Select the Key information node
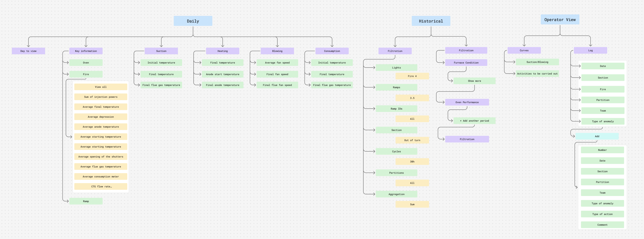The height and width of the screenshot is (239, 644). pos(86,51)
